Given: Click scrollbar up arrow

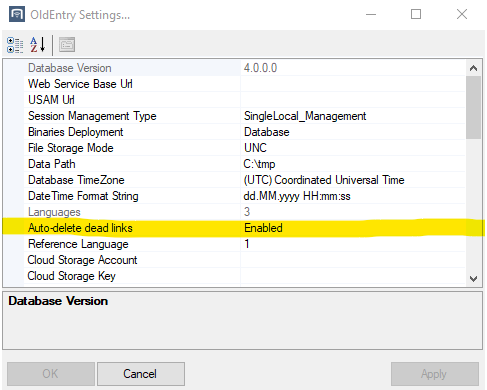Looking at the screenshot, I should click(473, 68).
